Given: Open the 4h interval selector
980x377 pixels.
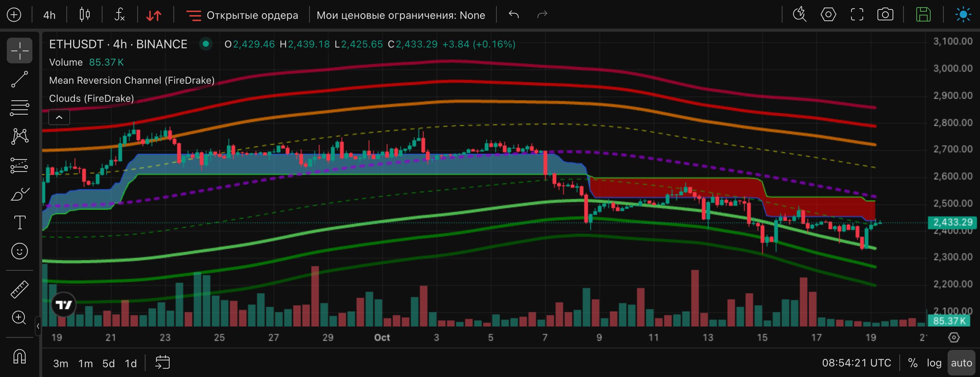Looking at the screenshot, I should (49, 15).
